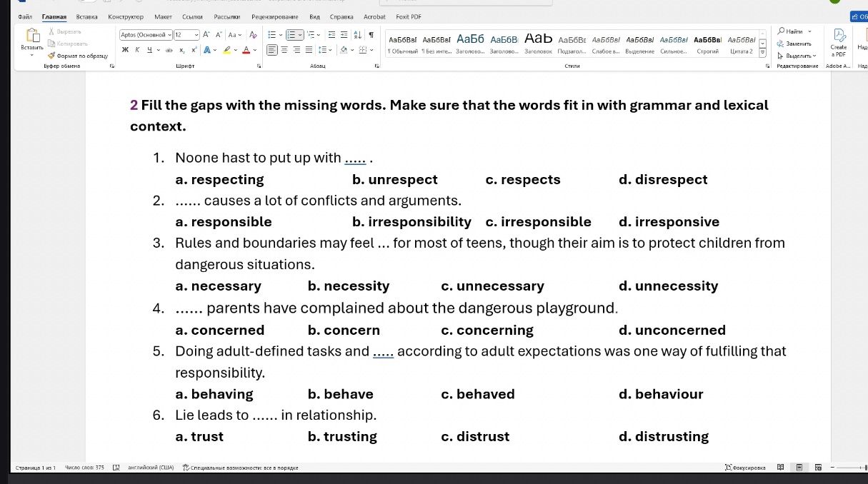
Task: Click the center alignment icon
Action: [x=284, y=49]
